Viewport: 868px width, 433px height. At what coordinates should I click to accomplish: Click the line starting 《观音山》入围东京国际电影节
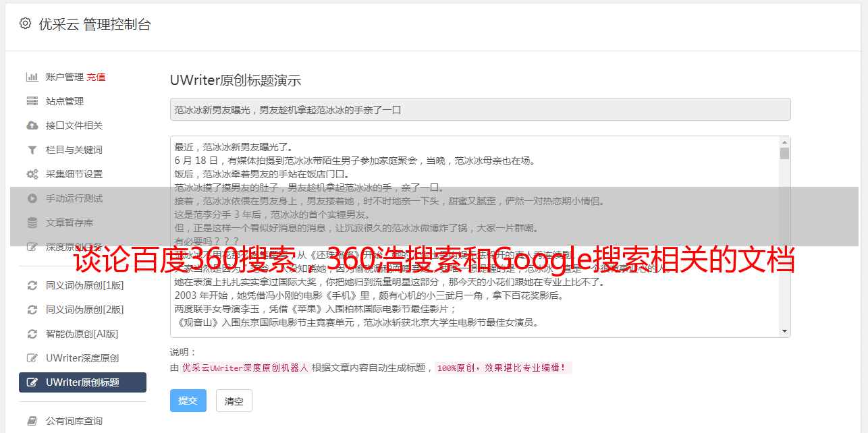coord(356,322)
